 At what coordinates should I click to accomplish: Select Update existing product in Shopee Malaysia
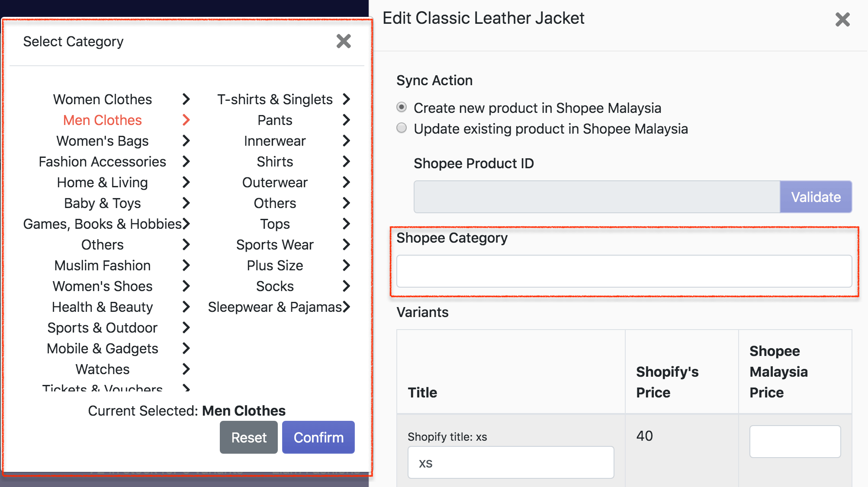[402, 128]
